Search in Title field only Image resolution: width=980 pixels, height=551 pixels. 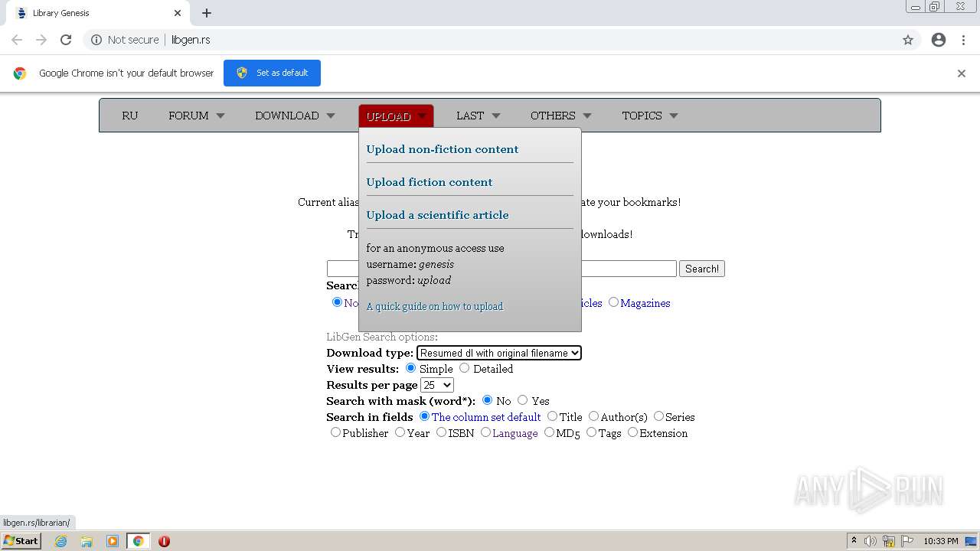(x=552, y=416)
